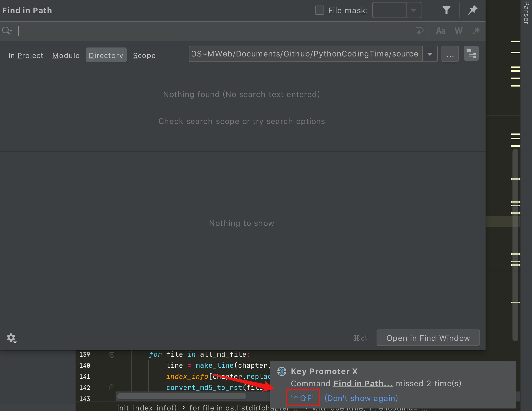This screenshot has width=532, height=411.
Task: Browse for a directory with the ellipsis button
Action: click(x=450, y=54)
